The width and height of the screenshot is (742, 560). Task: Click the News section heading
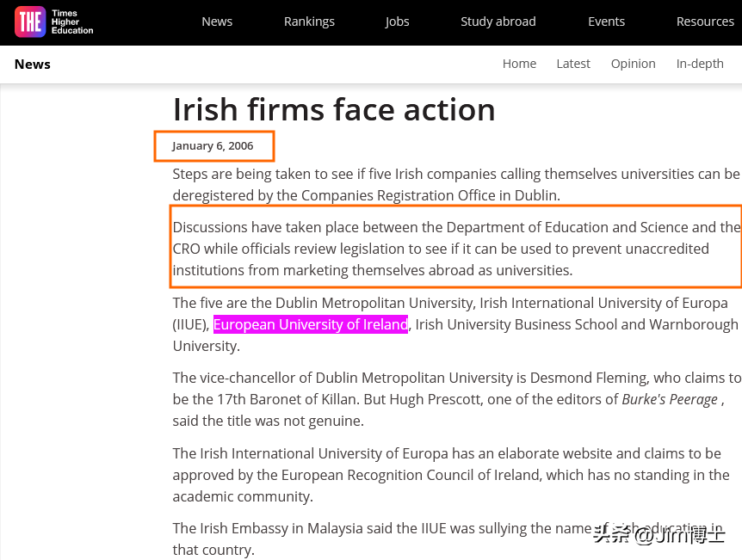coord(33,65)
